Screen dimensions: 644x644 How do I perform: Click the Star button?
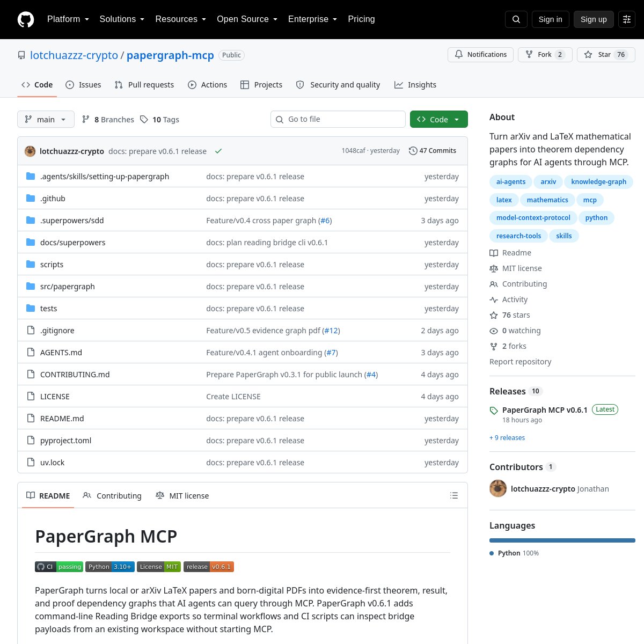[606, 55]
